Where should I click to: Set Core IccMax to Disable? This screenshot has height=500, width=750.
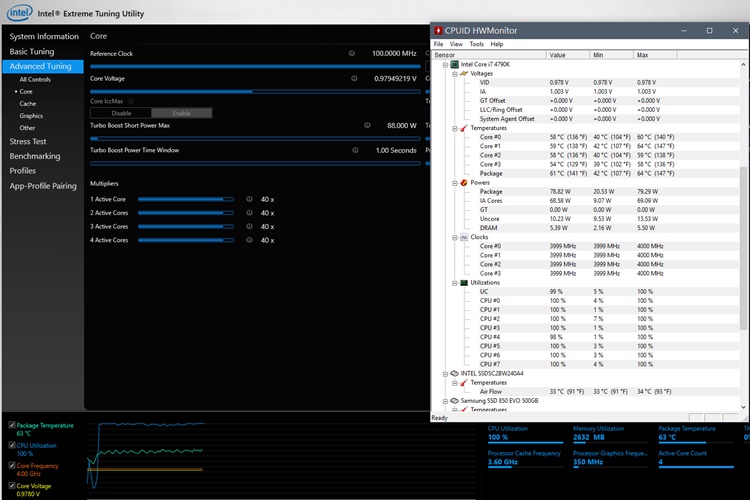[121, 113]
